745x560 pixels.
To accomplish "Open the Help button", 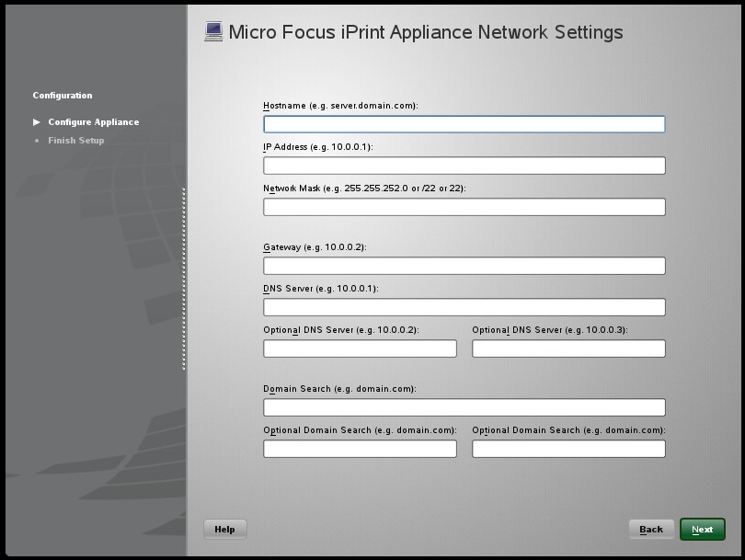I will (224, 529).
